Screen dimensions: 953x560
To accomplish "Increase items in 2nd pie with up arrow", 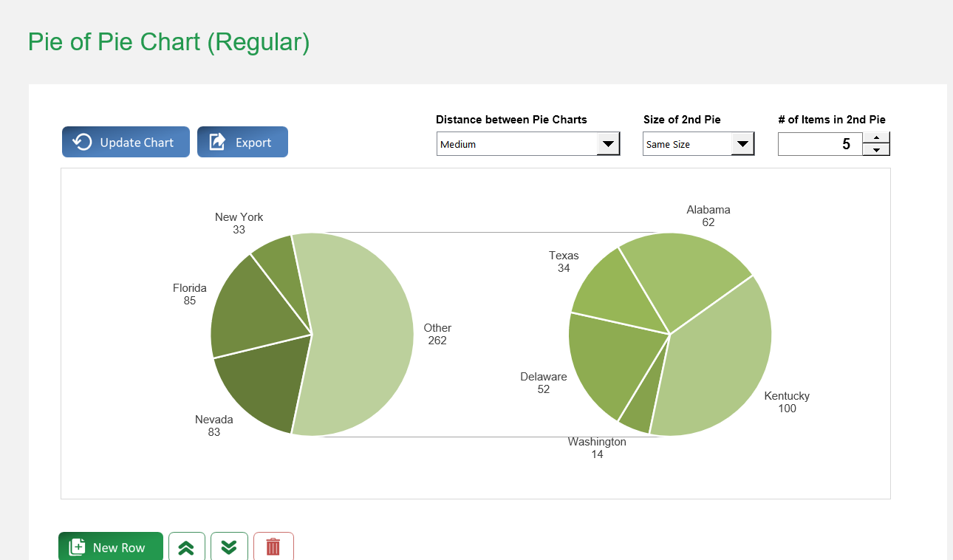I will tap(876, 137).
